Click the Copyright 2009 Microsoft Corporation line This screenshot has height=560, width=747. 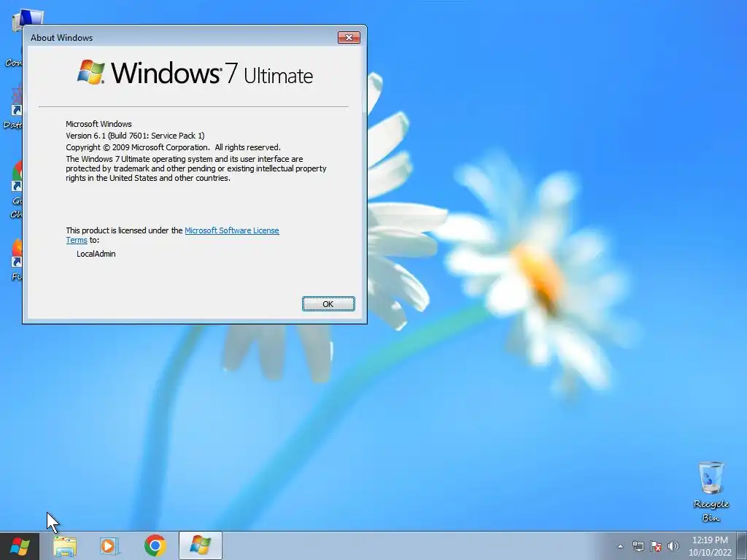[x=174, y=147]
